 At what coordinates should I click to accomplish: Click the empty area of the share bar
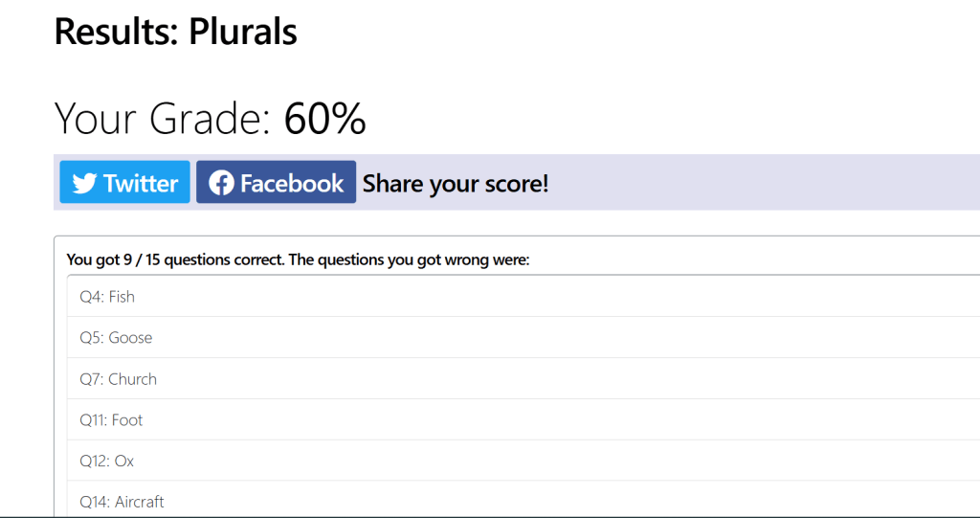point(766,183)
